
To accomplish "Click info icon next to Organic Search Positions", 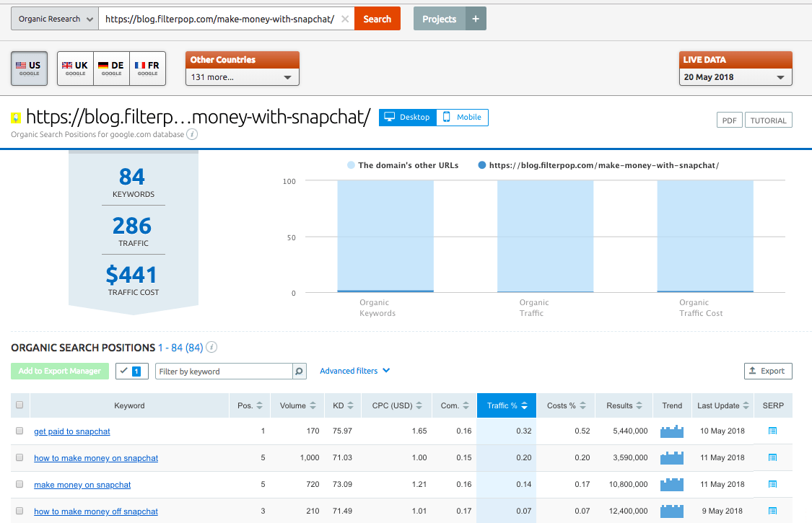I will [211, 348].
